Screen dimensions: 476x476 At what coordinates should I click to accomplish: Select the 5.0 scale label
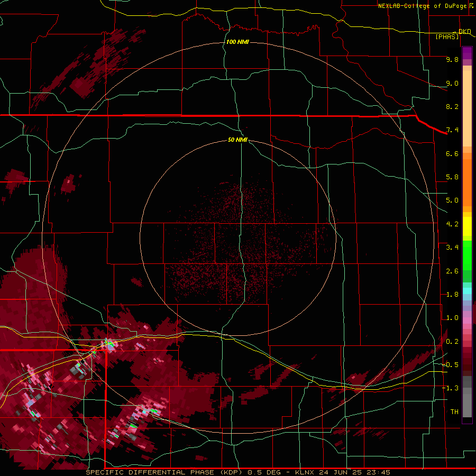tap(452, 200)
